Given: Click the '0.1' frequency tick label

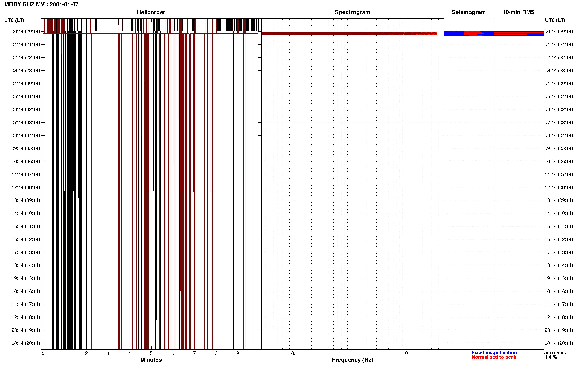Looking at the screenshot, I should (x=295, y=353).
